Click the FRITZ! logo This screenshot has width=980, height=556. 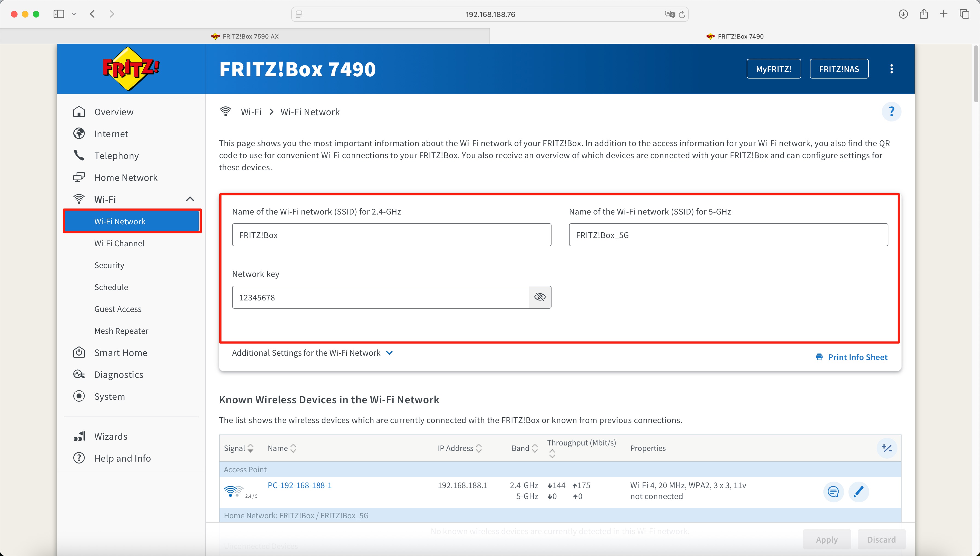click(131, 69)
